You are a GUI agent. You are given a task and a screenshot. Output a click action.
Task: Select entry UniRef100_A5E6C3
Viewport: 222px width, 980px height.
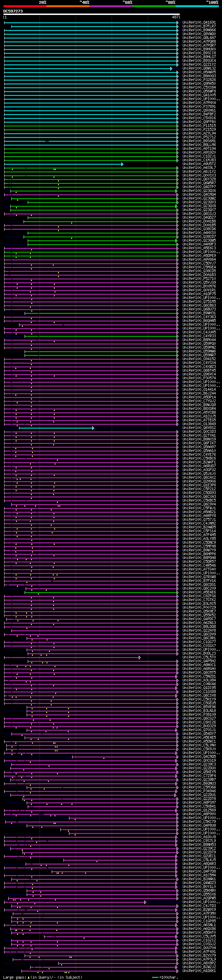tap(199, 248)
